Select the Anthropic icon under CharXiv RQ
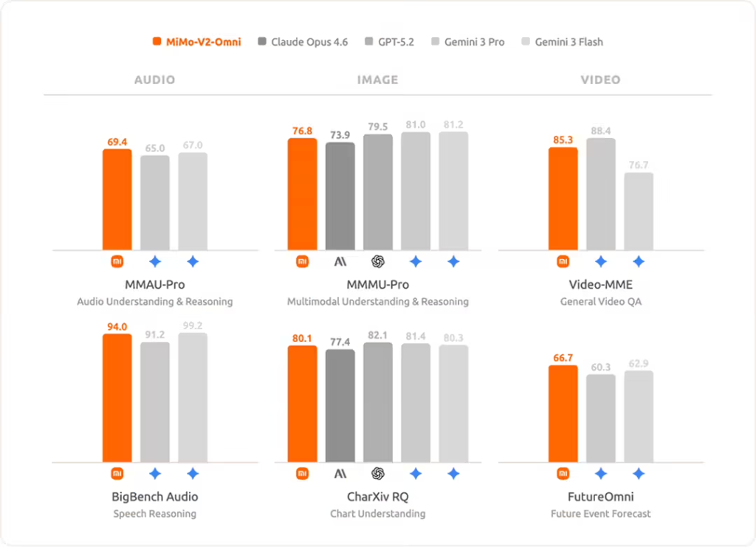This screenshot has height=547, width=756. [x=340, y=473]
